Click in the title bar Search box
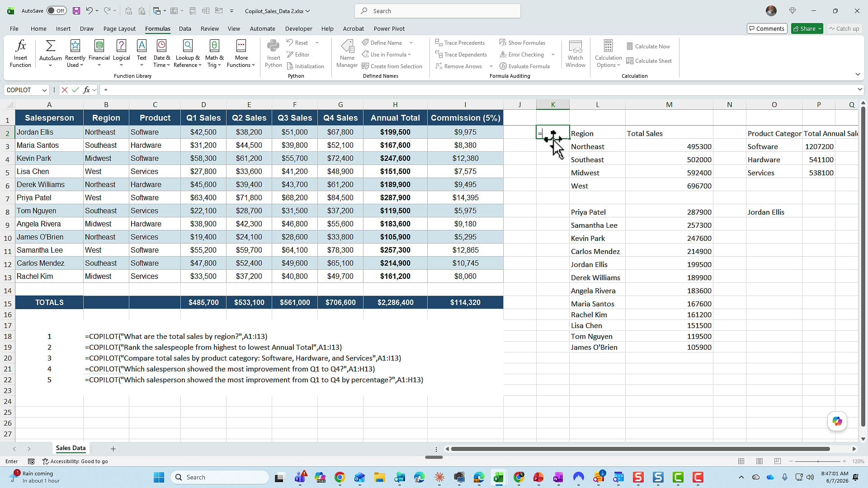The width and height of the screenshot is (868, 488). point(438,11)
